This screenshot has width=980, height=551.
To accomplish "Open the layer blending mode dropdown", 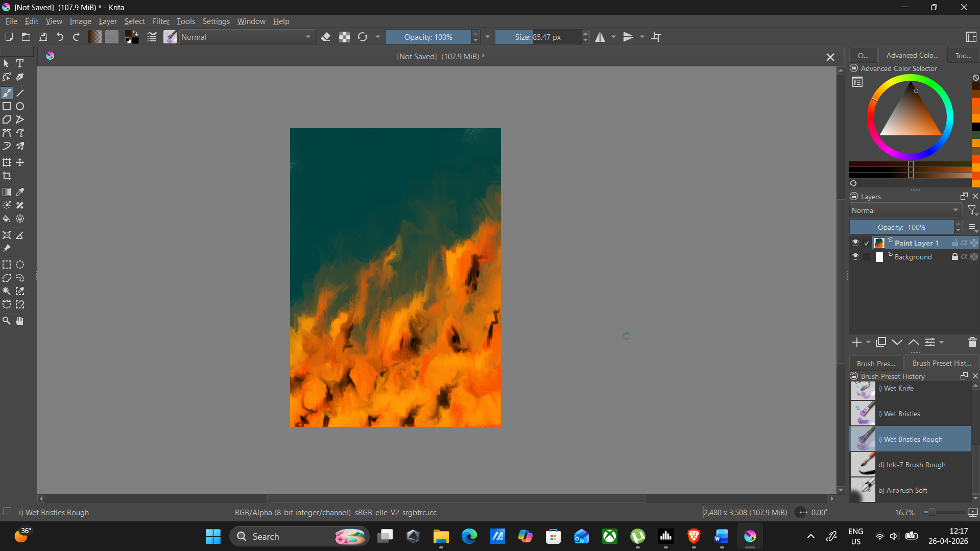I will 904,210.
